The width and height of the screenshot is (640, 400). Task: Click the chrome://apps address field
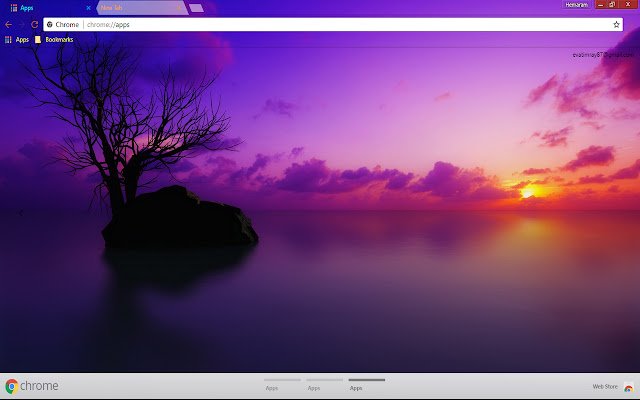(300, 23)
